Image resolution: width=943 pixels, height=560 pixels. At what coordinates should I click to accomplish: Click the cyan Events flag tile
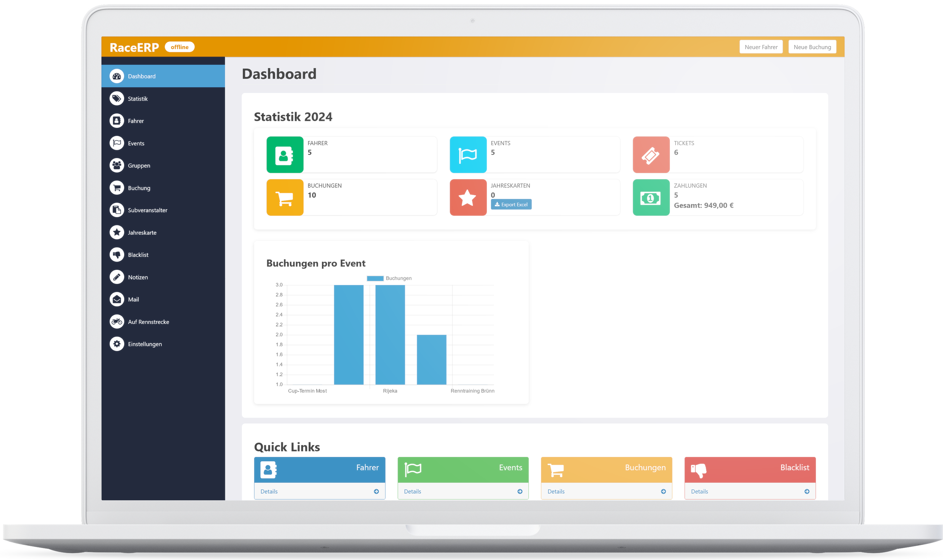(468, 155)
